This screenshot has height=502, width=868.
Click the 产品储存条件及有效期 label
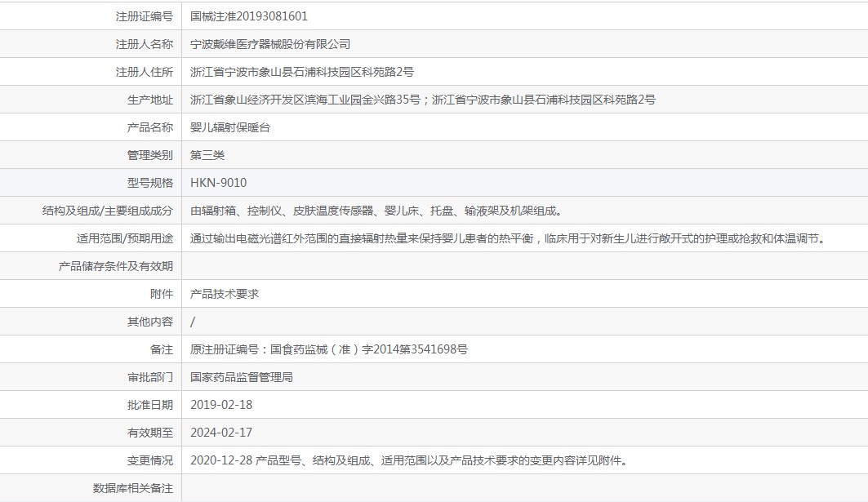coord(116,266)
